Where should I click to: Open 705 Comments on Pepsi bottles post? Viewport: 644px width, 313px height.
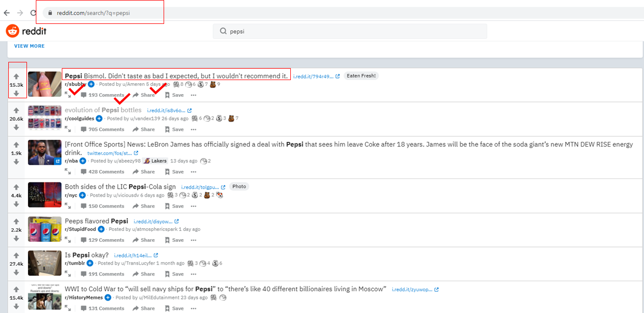tap(102, 129)
